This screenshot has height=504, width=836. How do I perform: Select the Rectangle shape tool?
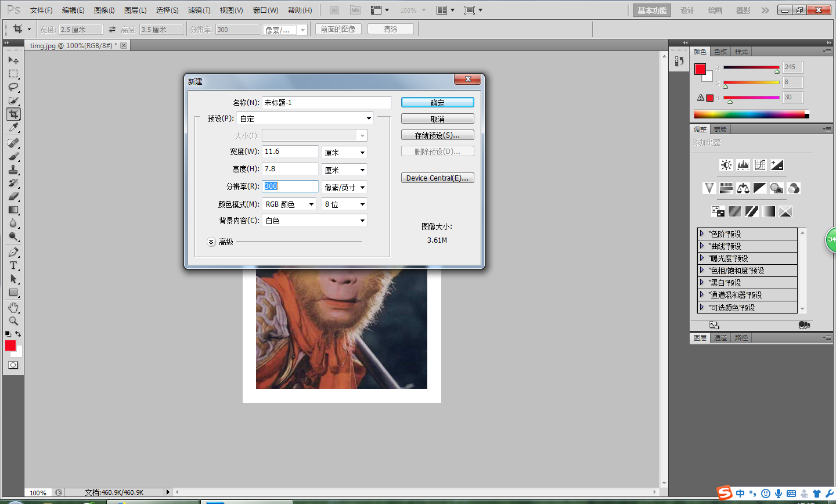pyautogui.click(x=13, y=292)
